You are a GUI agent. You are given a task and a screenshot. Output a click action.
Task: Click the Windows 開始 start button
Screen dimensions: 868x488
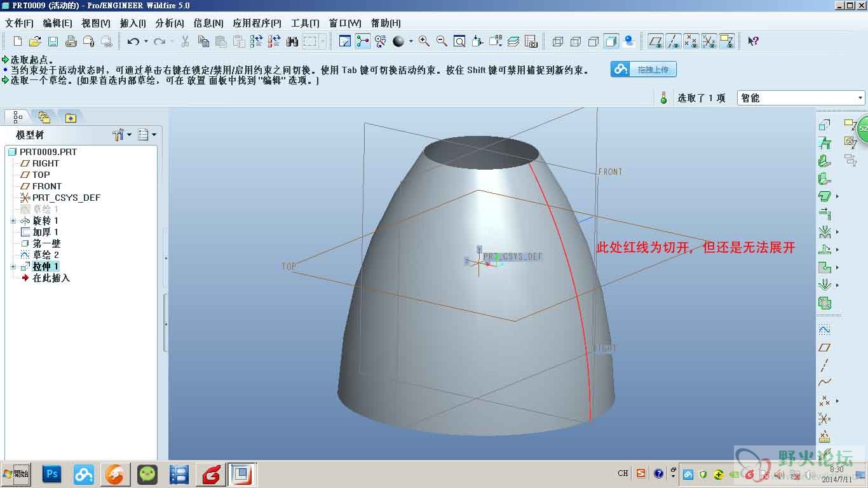(x=16, y=473)
